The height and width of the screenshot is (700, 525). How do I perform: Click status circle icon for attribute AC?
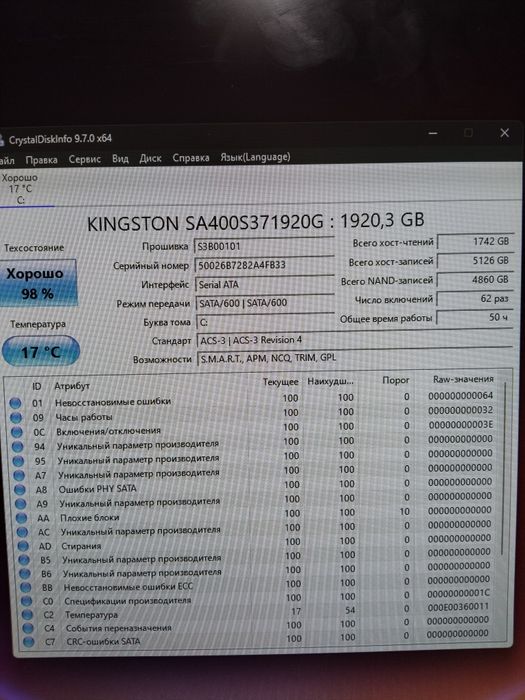tap(23, 532)
